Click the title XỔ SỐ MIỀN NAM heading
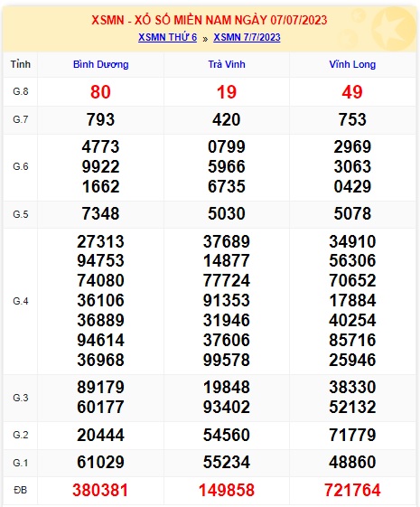 pos(210,20)
